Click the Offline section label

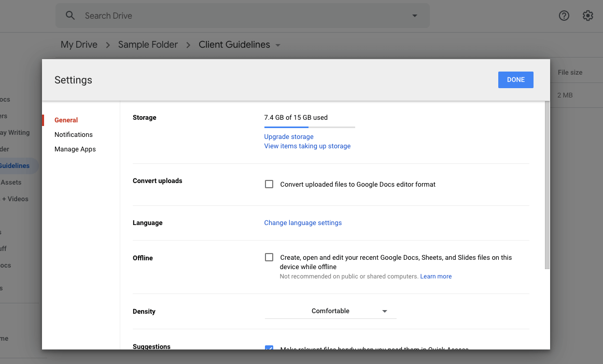point(143,258)
